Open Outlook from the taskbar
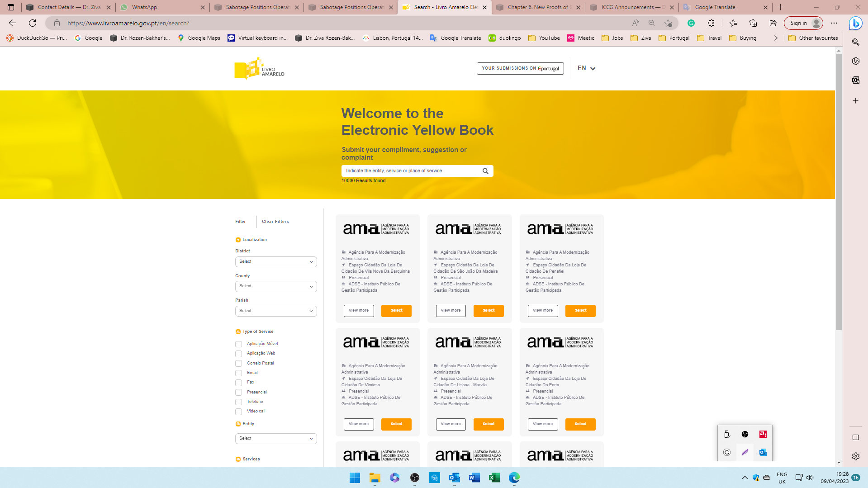868x488 pixels. point(455,478)
